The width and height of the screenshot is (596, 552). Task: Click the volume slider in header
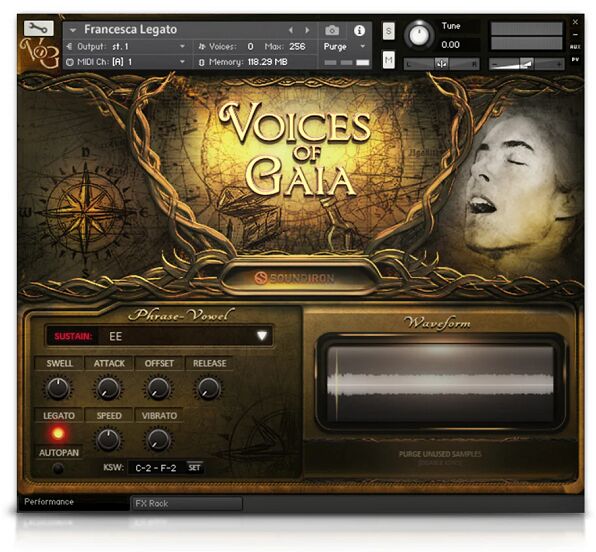pyautogui.click(x=526, y=64)
